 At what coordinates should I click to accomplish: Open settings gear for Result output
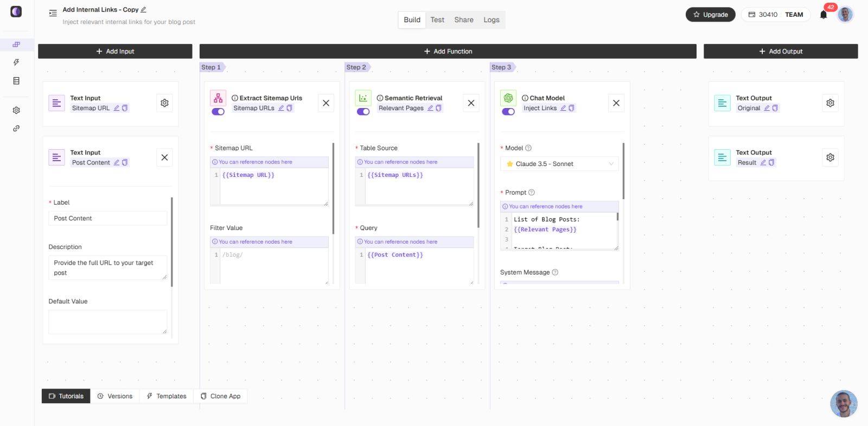click(830, 157)
